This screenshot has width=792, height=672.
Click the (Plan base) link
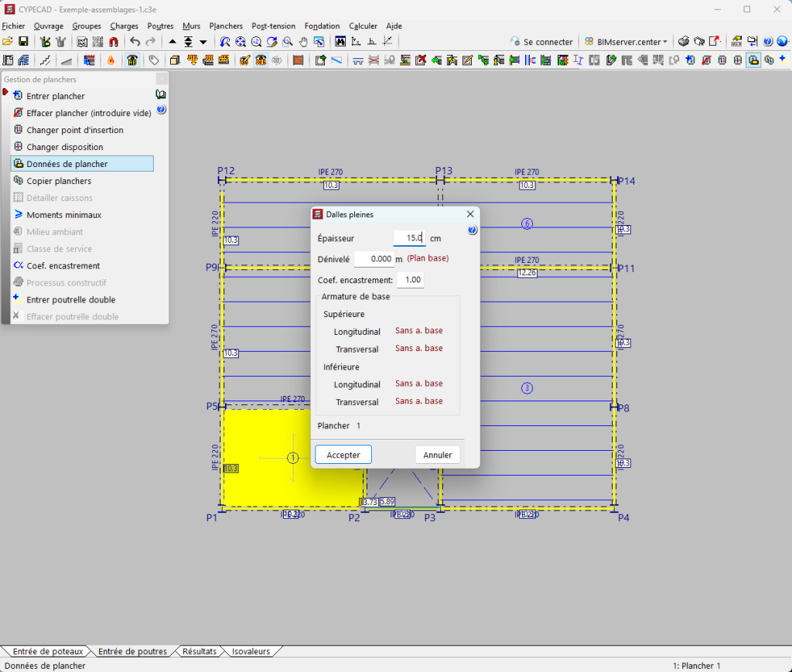coord(428,258)
